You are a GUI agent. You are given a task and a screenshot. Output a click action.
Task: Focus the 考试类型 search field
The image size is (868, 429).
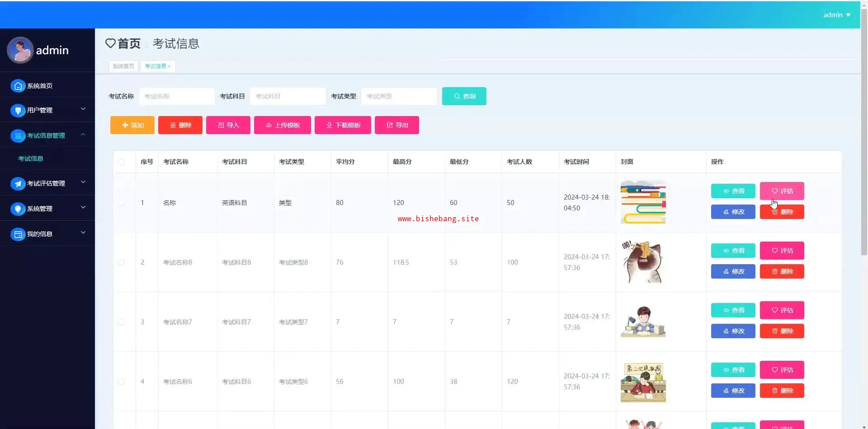[x=399, y=96]
